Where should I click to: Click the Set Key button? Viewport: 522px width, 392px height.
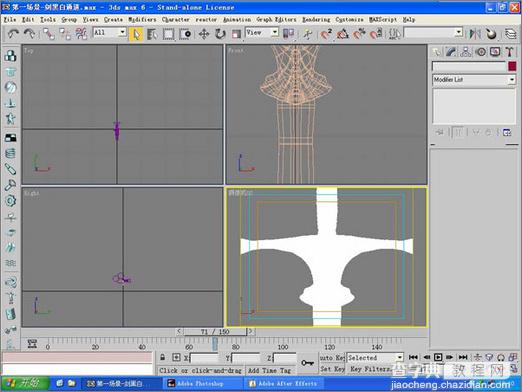click(x=332, y=369)
